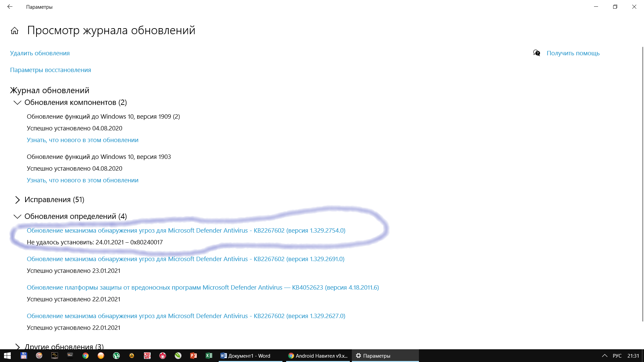
Task: Click the vertical scrollbar on the right
Action: [x=642, y=184]
